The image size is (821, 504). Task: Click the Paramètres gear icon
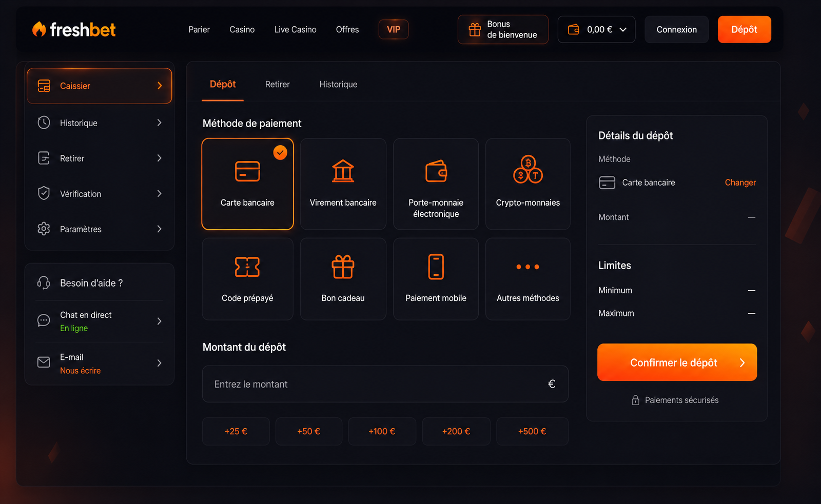44,229
